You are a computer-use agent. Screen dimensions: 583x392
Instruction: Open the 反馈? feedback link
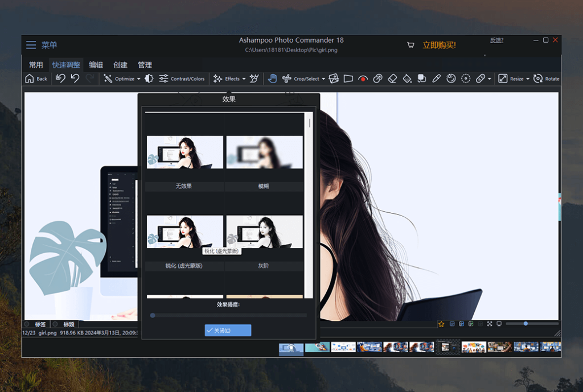(496, 40)
